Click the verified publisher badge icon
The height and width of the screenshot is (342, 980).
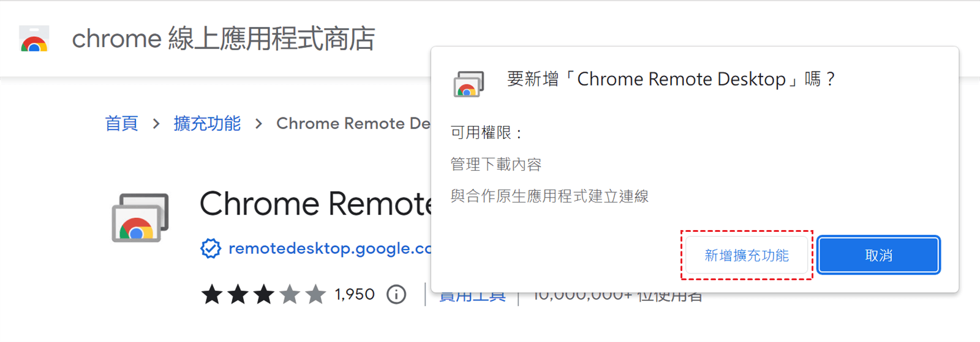point(211,248)
